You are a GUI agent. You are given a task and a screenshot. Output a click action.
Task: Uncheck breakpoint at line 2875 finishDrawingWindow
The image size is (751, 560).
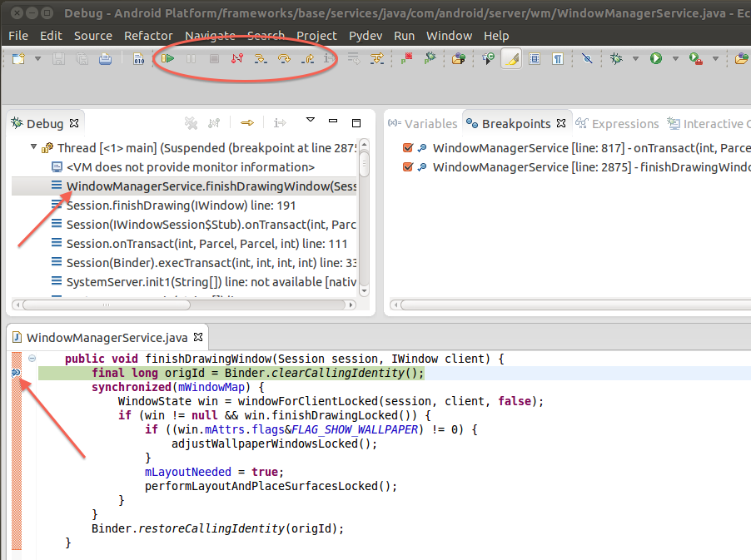(x=408, y=167)
